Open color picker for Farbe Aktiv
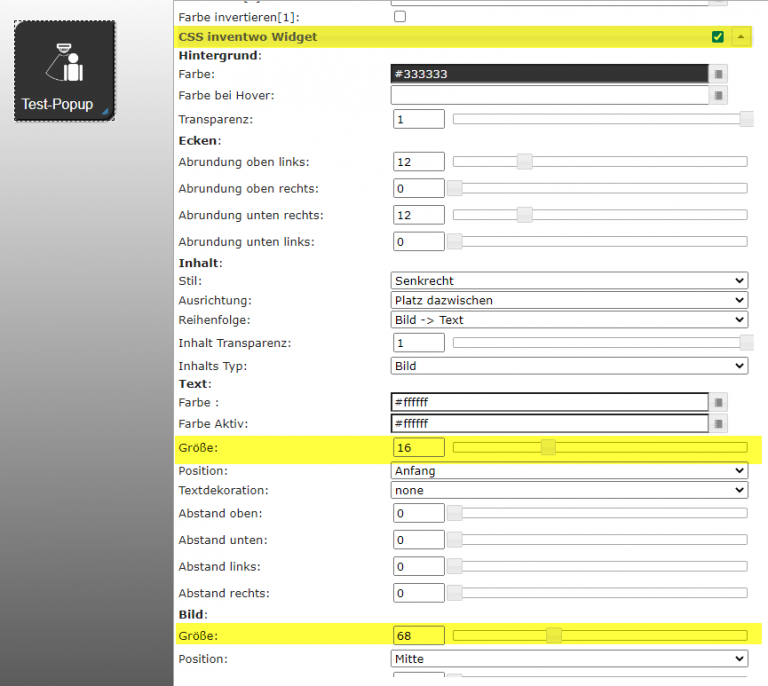Image resolution: width=768 pixels, height=686 pixels. (718, 424)
